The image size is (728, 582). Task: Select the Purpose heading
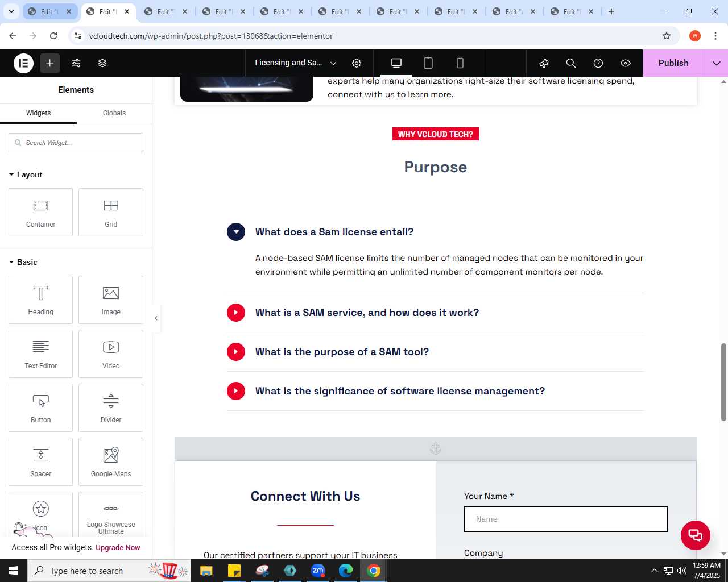[436, 167]
